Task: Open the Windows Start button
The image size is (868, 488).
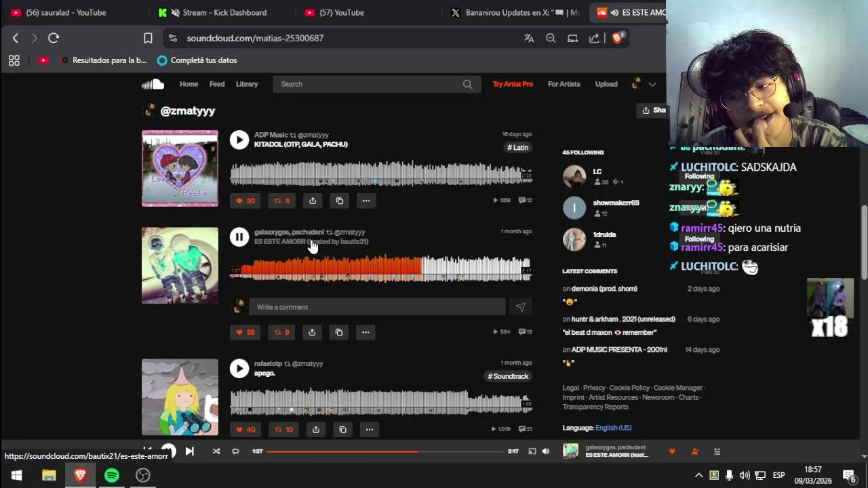Action: click(16, 475)
